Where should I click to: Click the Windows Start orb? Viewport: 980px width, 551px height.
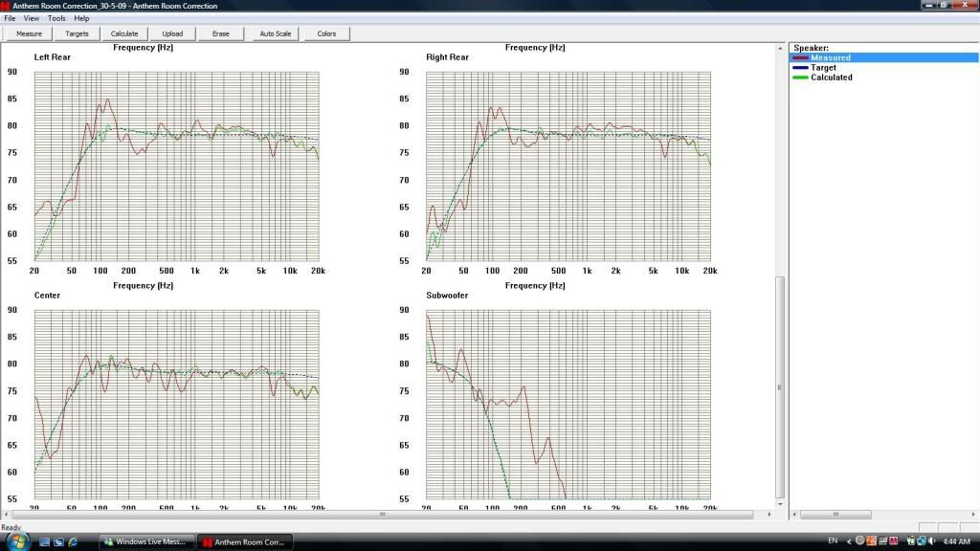point(17,540)
